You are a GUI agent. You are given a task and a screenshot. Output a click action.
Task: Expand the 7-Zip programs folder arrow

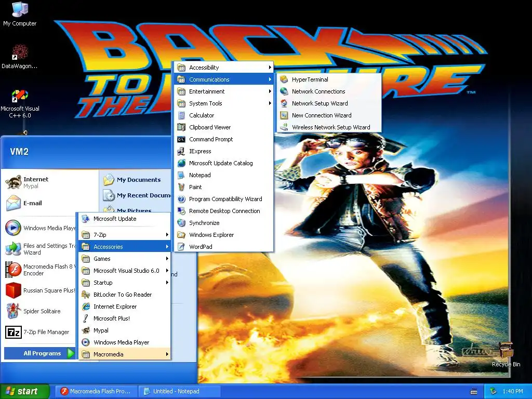click(167, 235)
